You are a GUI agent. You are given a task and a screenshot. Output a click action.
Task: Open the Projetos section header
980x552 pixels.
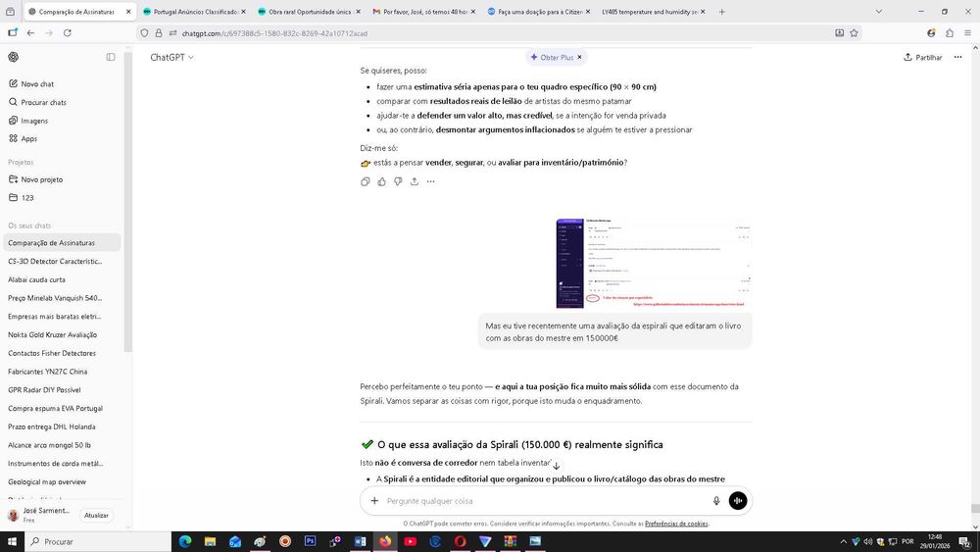(x=21, y=162)
